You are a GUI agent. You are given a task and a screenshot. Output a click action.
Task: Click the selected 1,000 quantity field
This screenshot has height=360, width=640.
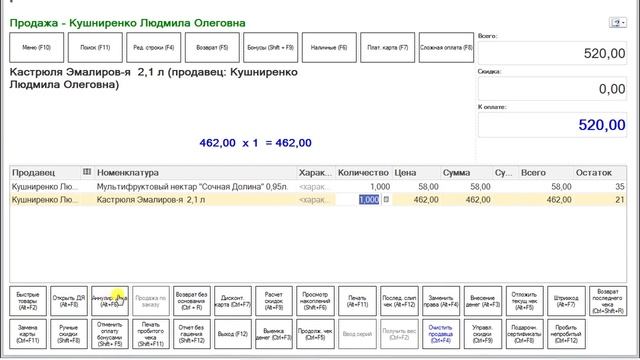coord(369,200)
